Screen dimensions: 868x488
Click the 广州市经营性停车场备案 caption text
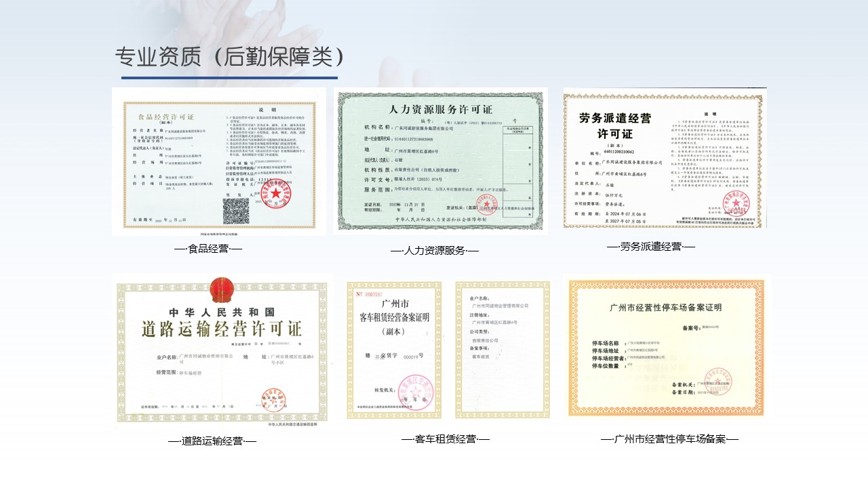coord(669,439)
